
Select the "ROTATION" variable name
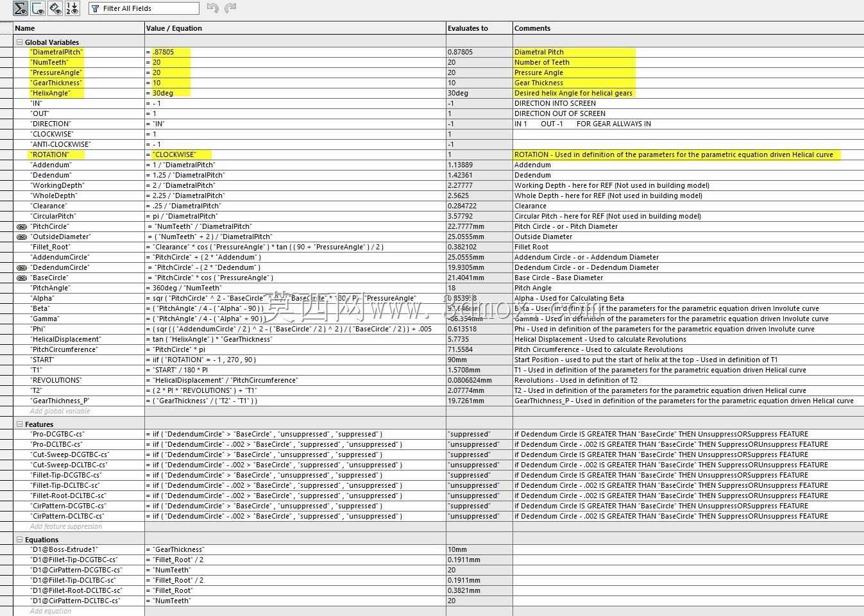tap(49, 155)
